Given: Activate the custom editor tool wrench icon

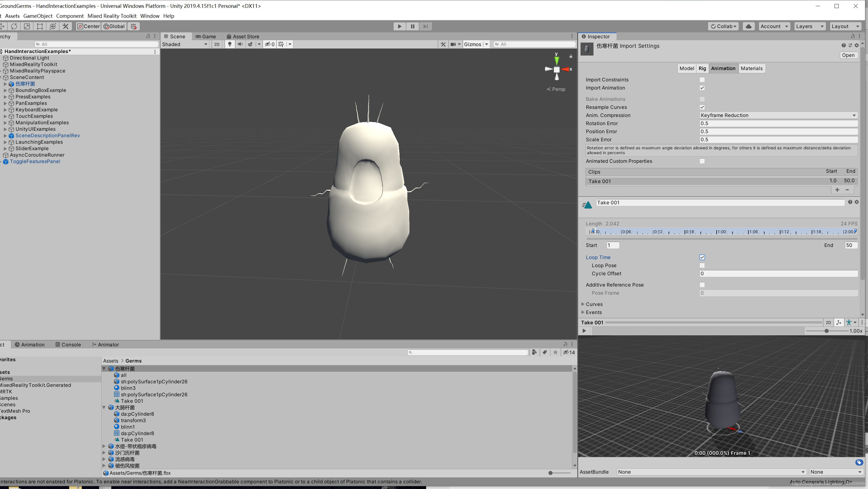Looking at the screenshot, I should click(65, 26).
